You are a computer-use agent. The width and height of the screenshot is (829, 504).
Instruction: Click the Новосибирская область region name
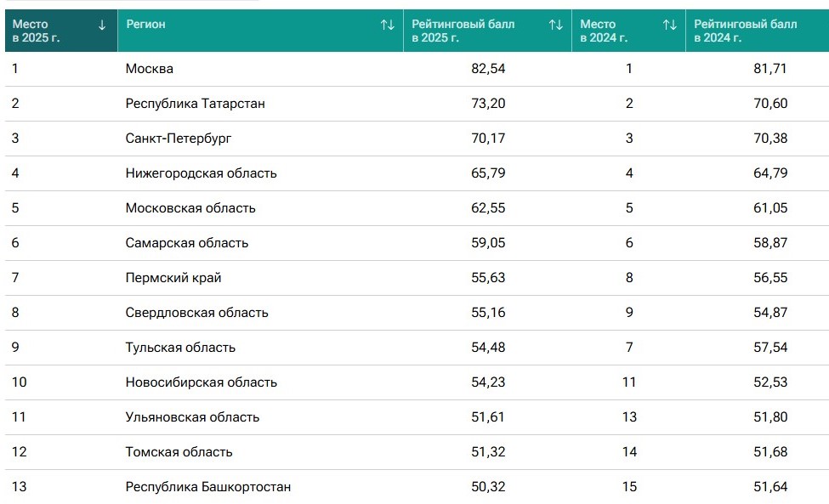tap(201, 382)
